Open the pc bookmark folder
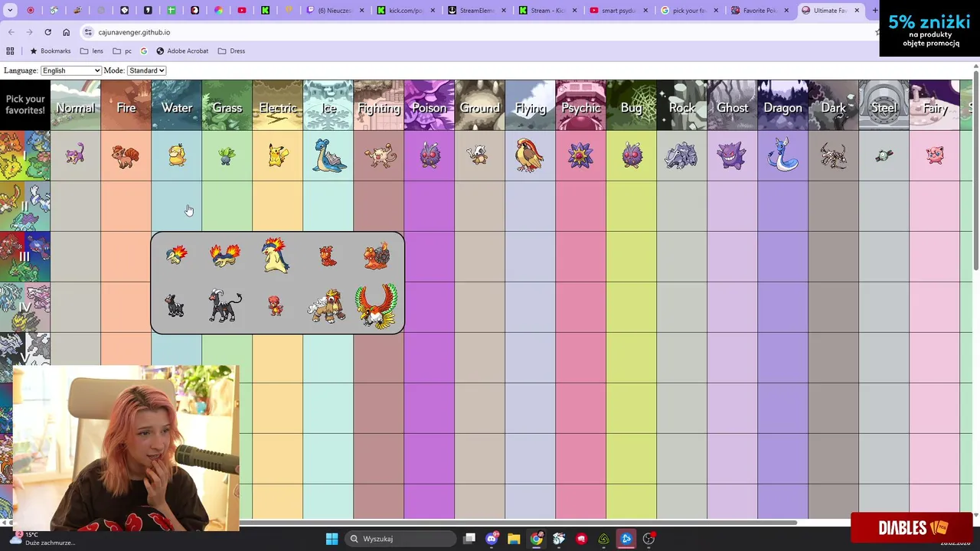Image resolution: width=980 pixels, height=551 pixels. [122, 51]
